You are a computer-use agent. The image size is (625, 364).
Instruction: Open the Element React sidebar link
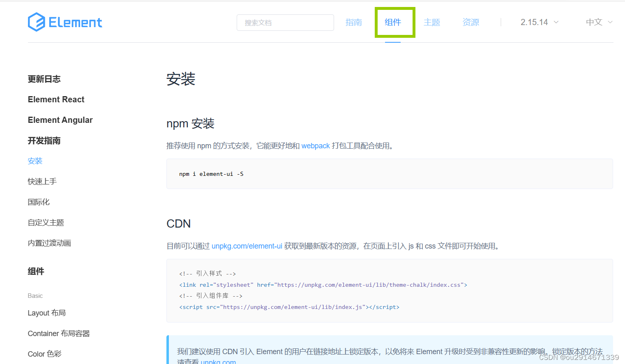(56, 99)
